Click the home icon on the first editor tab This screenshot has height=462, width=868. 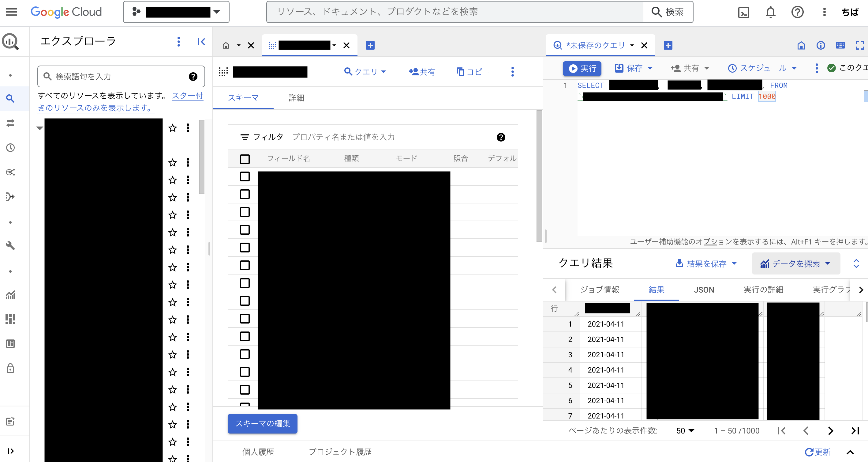pyautogui.click(x=226, y=45)
